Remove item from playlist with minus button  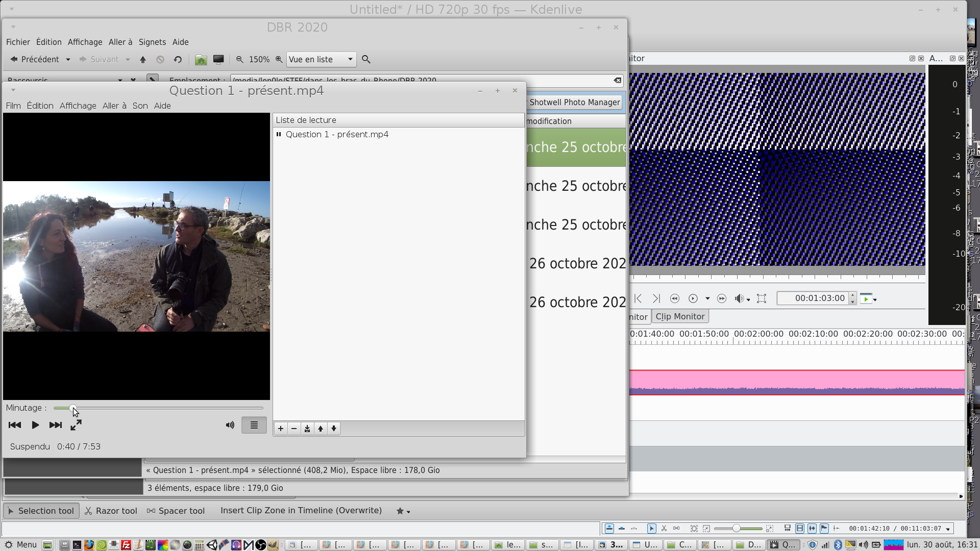294,429
